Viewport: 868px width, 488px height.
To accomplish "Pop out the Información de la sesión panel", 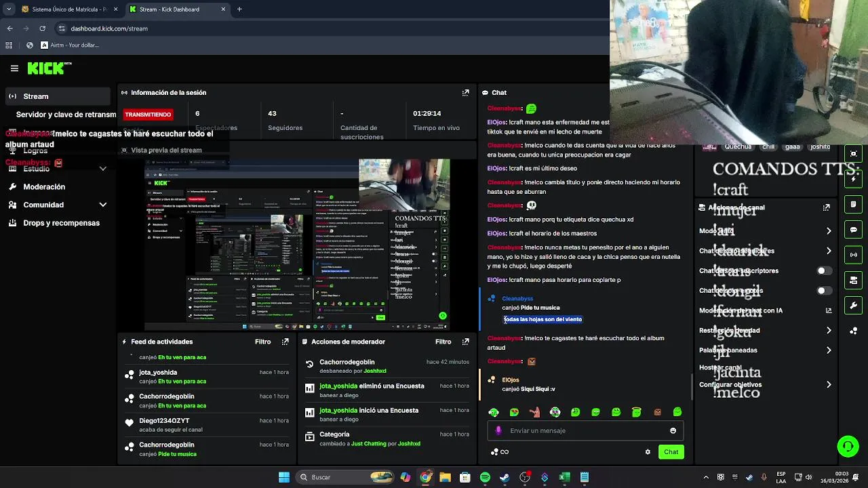I will tap(465, 93).
